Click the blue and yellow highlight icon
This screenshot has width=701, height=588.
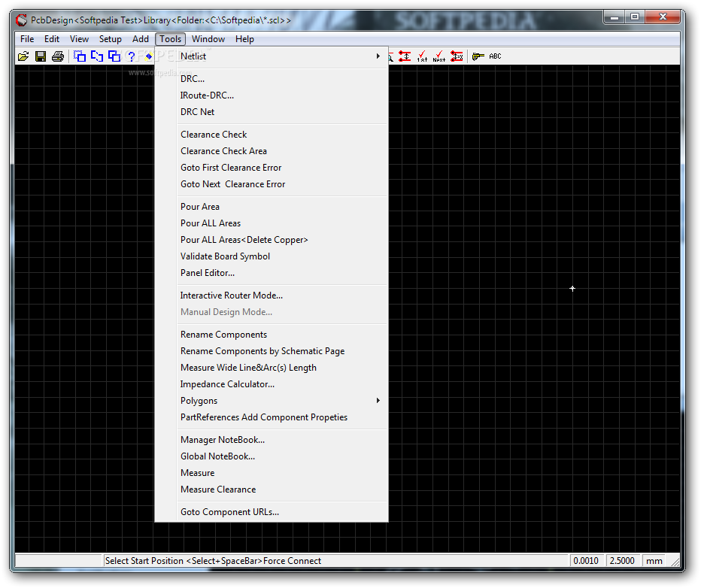pos(149,56)
